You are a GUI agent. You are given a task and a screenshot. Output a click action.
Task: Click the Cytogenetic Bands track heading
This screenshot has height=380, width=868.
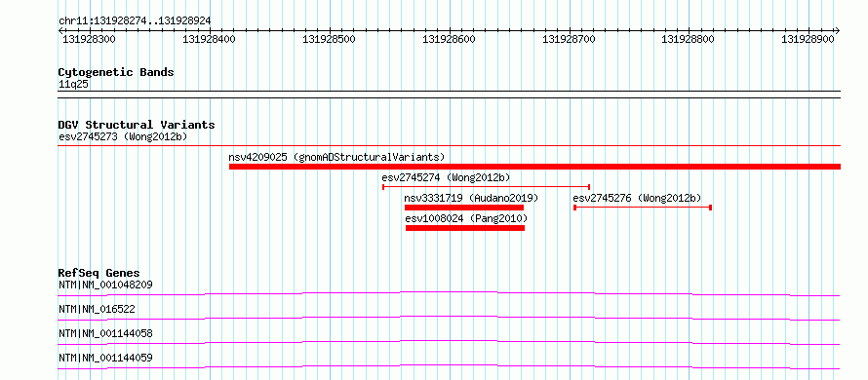coord(116,72)
